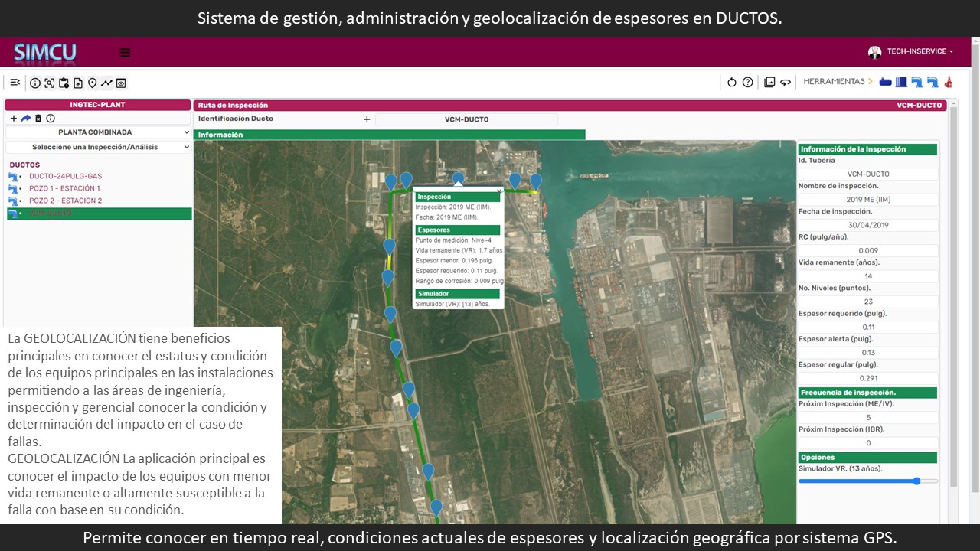The width and height of the screenshot is (980, 551).
Task: Toggle the SIMCU hamburger menu
Action: (x=125, y=53)
